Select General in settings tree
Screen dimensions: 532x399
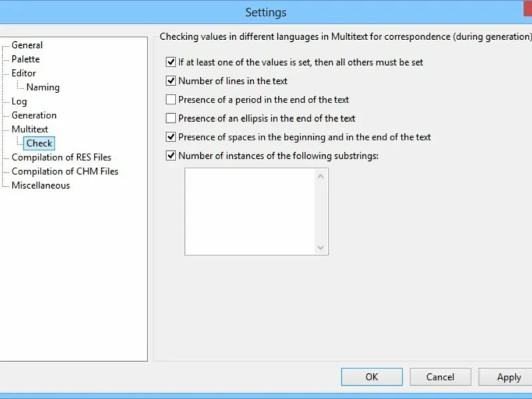(x=27, y=45)
